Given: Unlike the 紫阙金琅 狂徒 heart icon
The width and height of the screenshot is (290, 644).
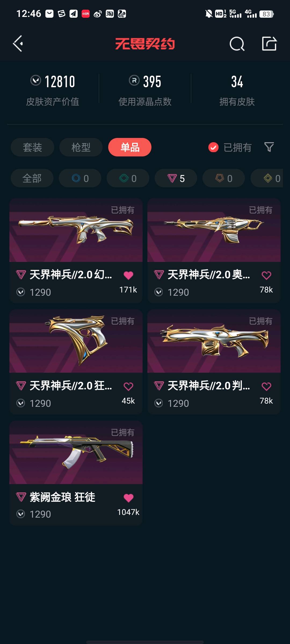Looking at the screenshot, I should coord(128,498).
